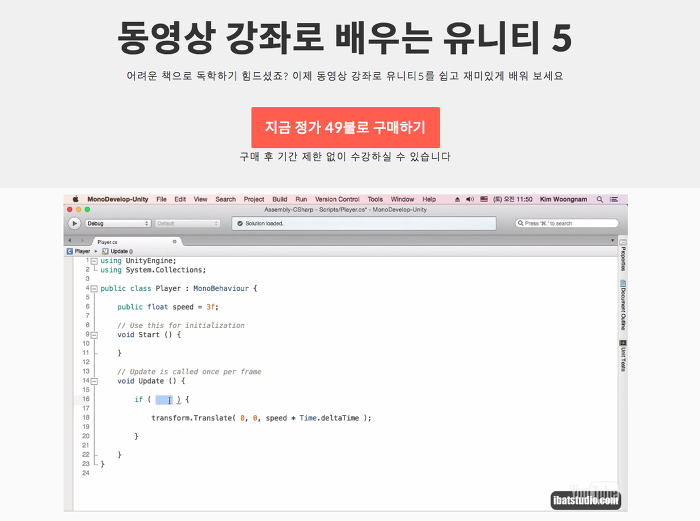The height and width of the screenshot is (521, 700).
Task: Click 'transform.Translate(' code text
Action: (x=193, y=418)
